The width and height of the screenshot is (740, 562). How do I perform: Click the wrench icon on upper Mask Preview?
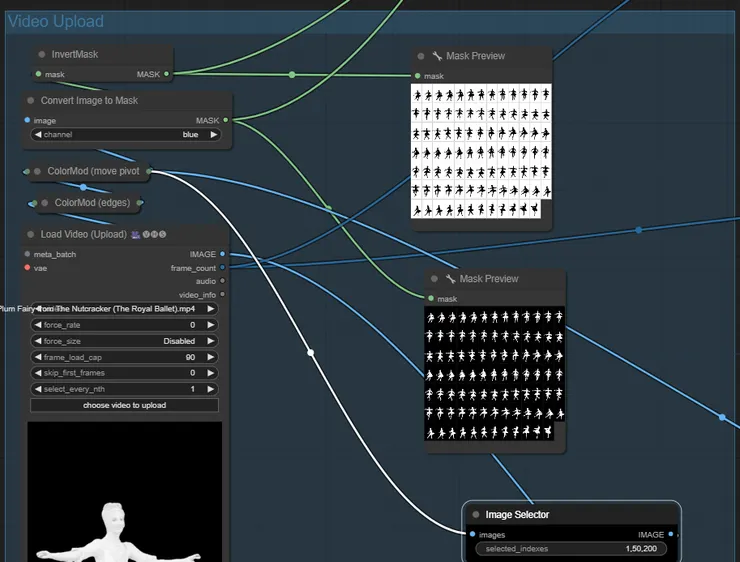[x=437, y=57]
